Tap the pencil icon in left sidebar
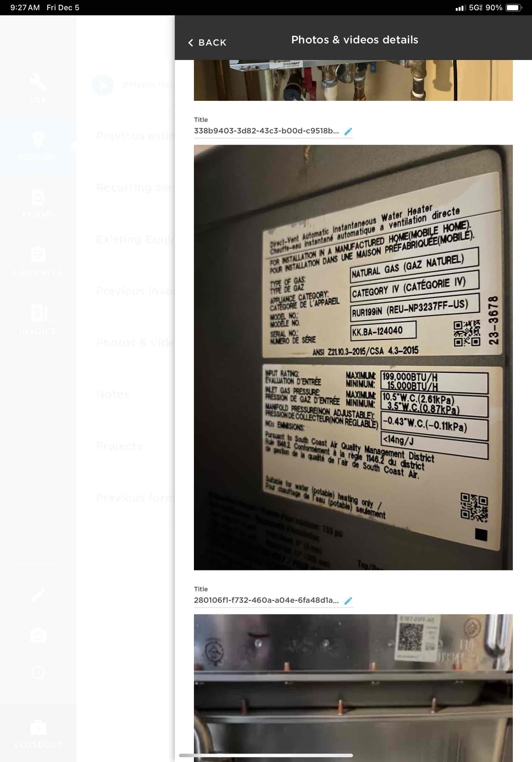Screen dimensions: 532x762 click(38, 594)
